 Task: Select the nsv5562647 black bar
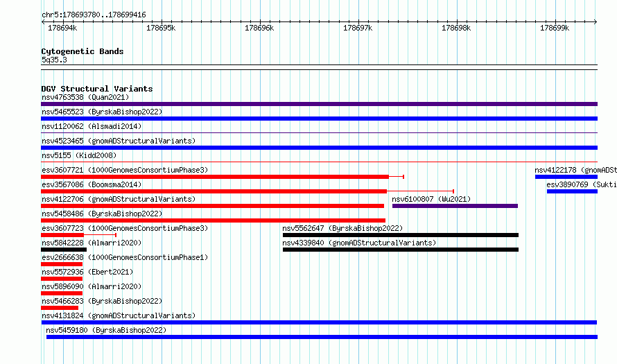[x=401, y=235]
